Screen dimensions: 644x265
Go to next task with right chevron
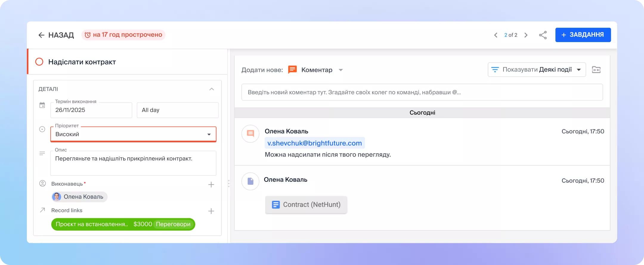tap(526, 35)
